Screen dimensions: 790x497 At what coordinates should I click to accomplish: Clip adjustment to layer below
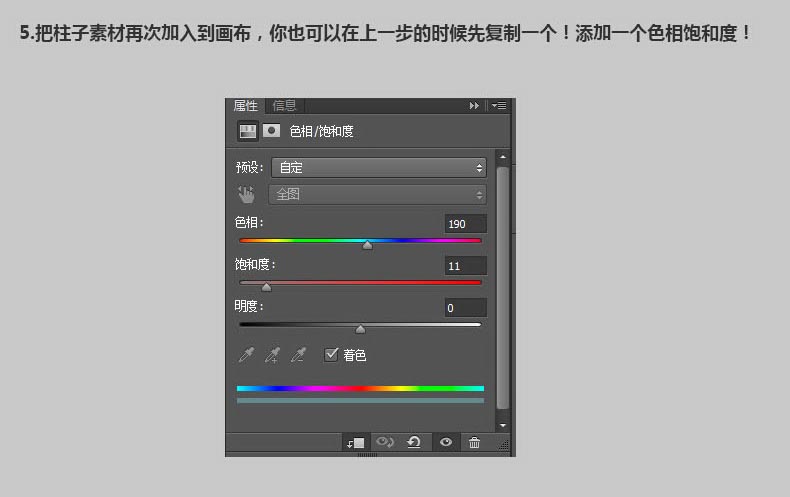356,443
